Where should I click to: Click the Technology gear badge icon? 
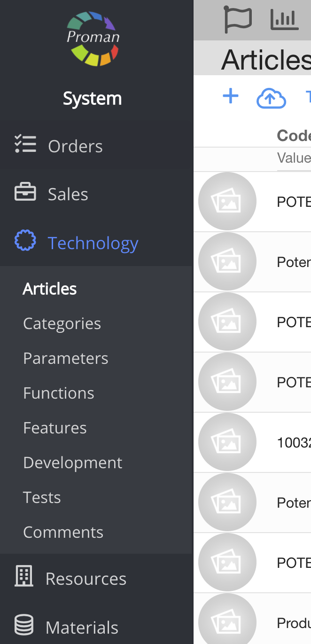tap(25, 241)
